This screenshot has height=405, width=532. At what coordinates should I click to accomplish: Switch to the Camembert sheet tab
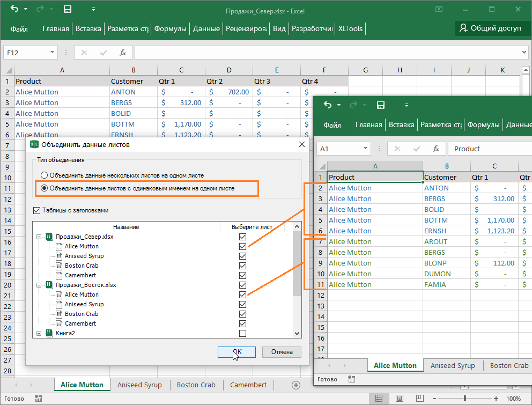coord(248,385)
